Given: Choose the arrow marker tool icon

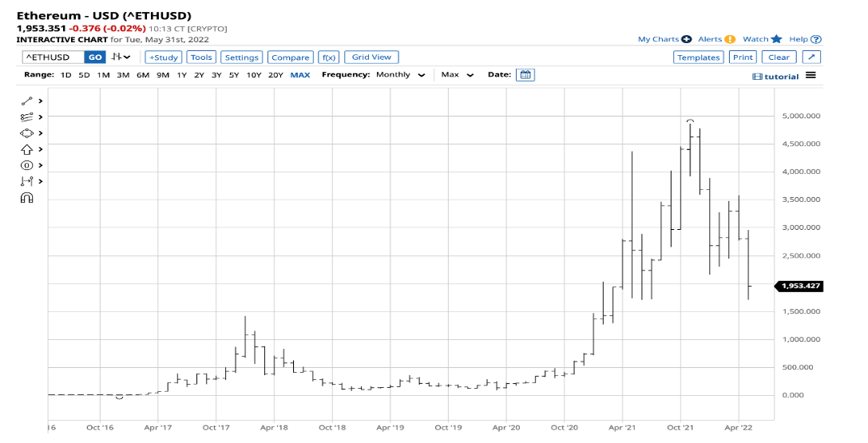Looking at the screenshot, I should click(x=26, y=149).
